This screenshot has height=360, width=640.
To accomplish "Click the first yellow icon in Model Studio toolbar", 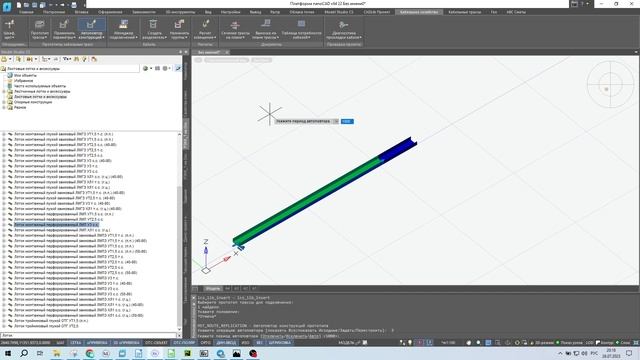I will 4,59.
